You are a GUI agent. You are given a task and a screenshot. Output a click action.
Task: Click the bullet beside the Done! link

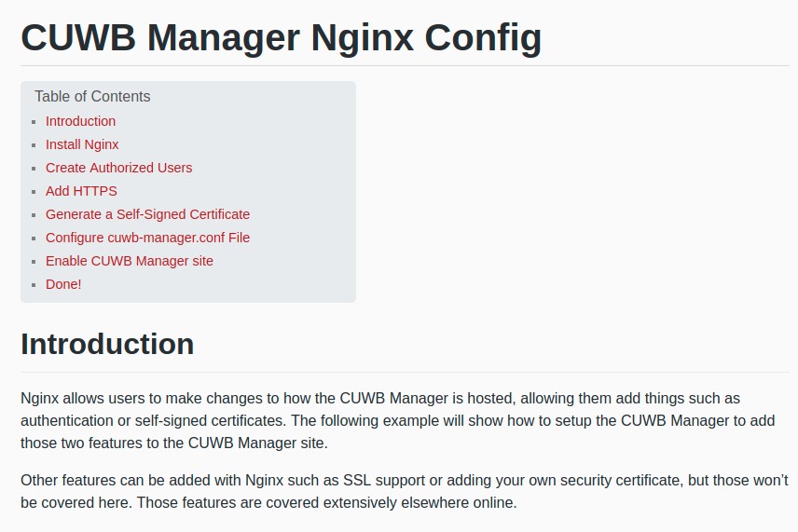tap(34, 285)
